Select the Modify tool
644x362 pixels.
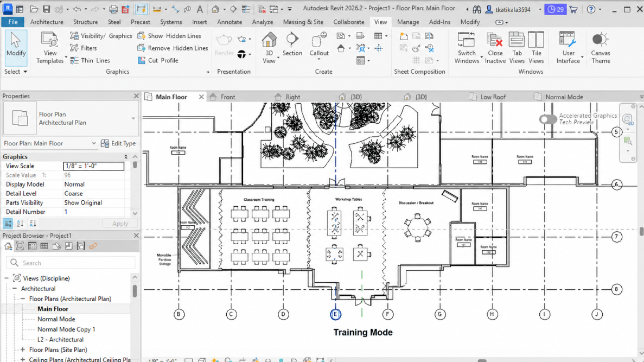pyautogui.click(x=16, y=48)
